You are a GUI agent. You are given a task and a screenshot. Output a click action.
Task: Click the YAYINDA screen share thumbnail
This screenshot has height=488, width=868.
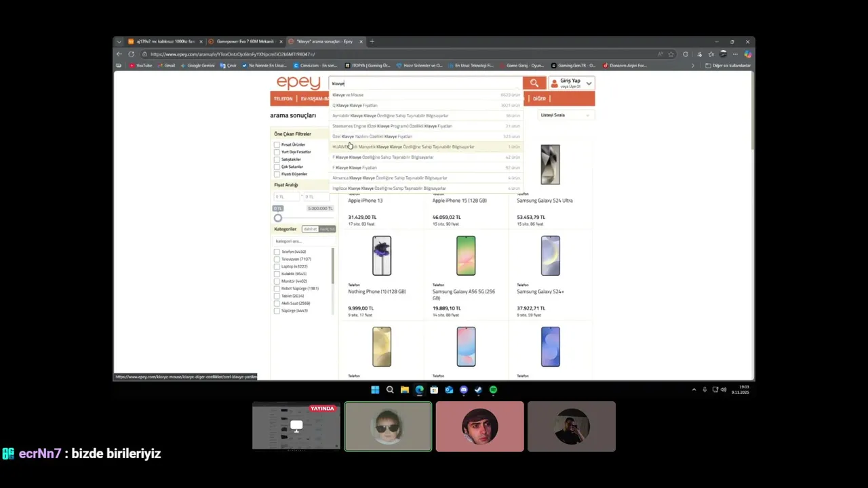click(296, 426)
